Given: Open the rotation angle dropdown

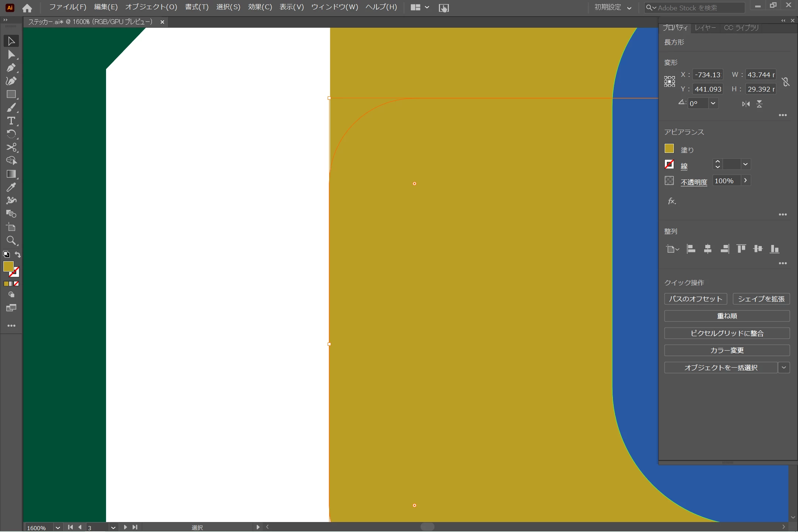Looking at the screenshot, I should coord(713,103).
